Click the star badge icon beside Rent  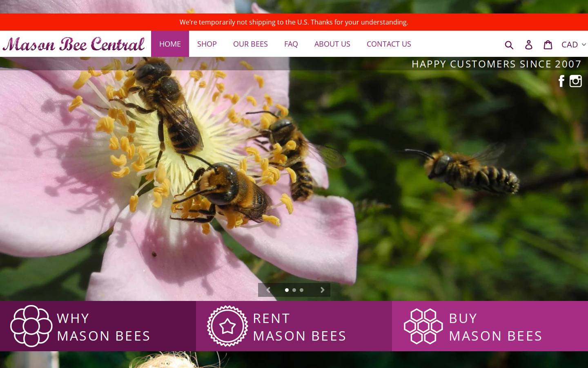tap(227, 326)
